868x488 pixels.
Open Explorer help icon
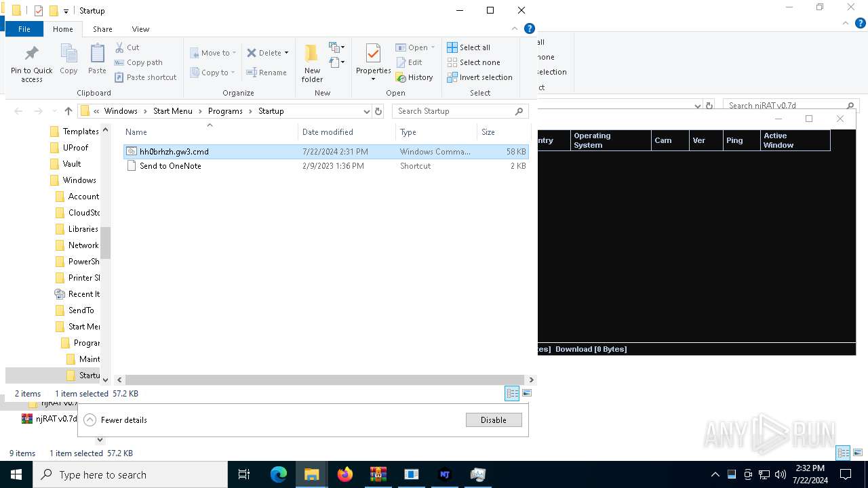coord(530,28)
